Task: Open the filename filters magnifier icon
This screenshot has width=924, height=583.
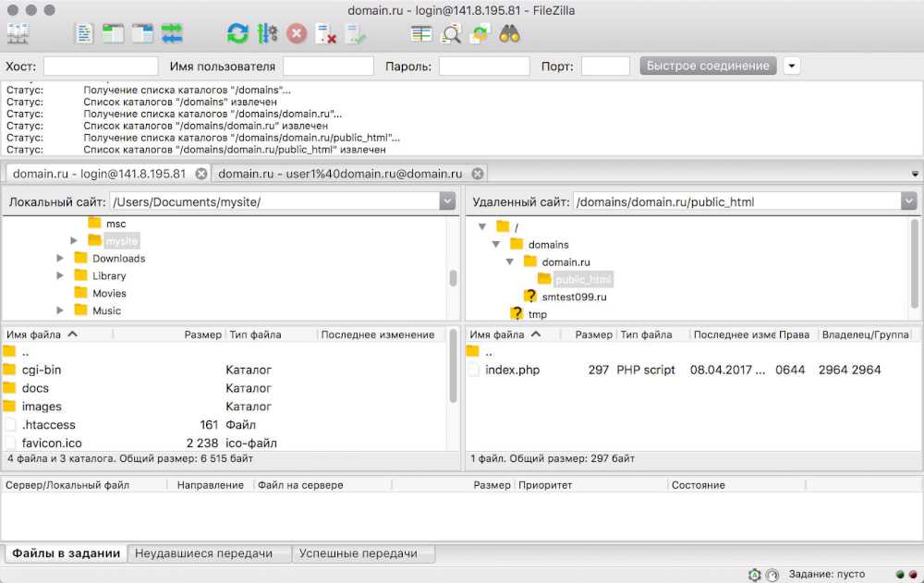Action: coord(451,34)
